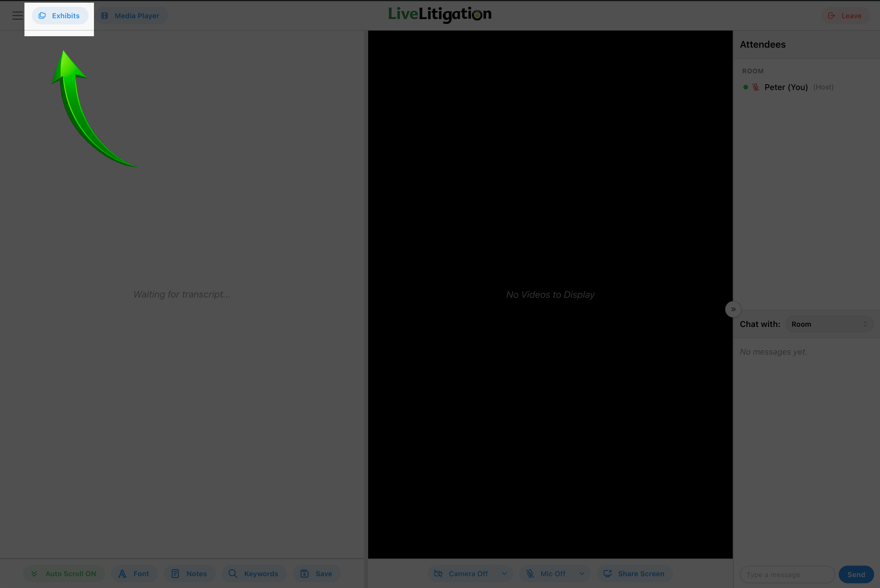Toggle Auto Scroll ON button
This screenshot has height=588, width=880.
coord(64,574)
